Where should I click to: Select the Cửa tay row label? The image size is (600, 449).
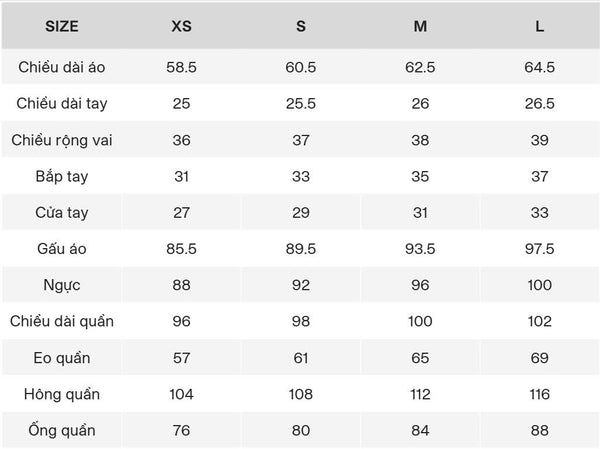[61, 212]
